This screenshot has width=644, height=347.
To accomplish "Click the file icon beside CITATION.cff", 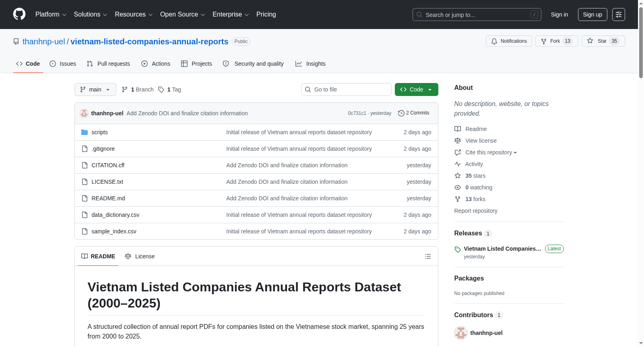I will coord(85,165).
